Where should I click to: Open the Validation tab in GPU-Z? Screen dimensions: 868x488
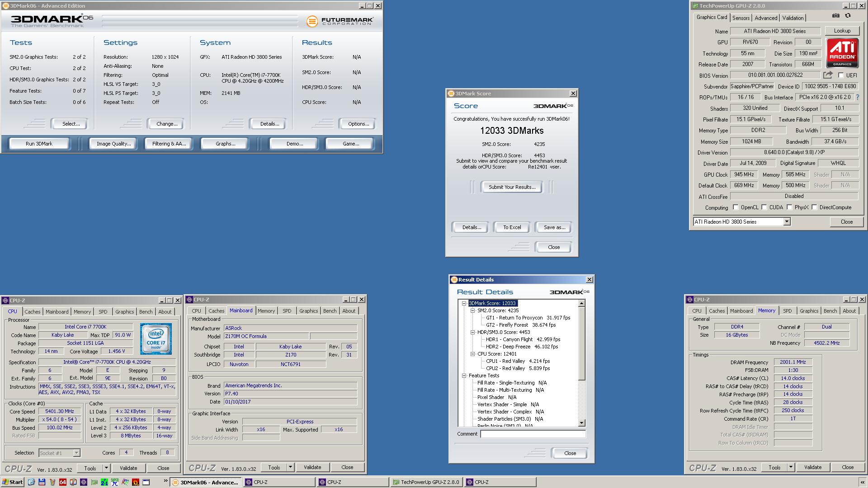tap(793, 18)
